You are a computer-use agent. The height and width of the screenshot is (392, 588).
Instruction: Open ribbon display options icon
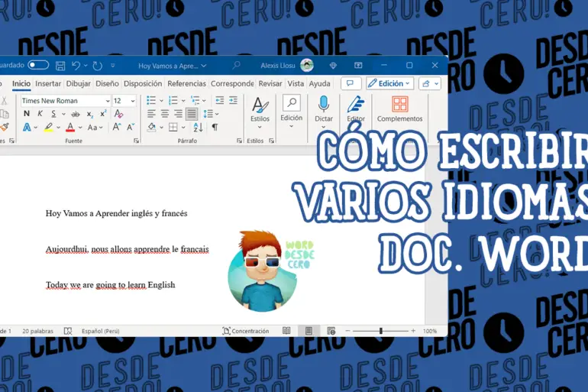pyautogui.click(x=358, y=65)
